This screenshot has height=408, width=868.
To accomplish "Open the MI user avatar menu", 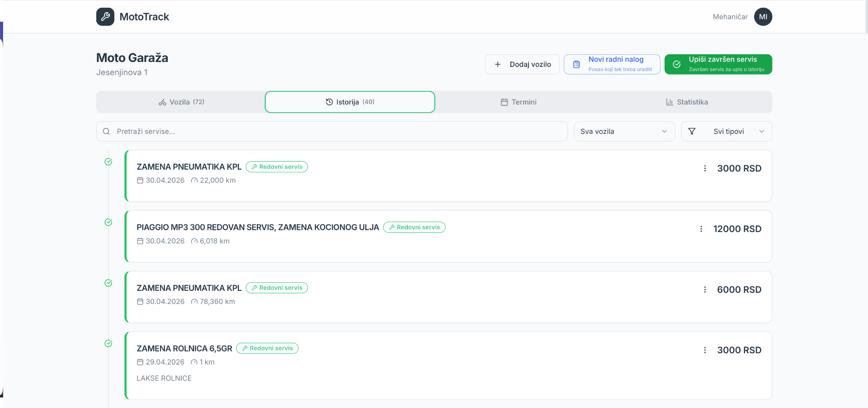I will [763, 17].
